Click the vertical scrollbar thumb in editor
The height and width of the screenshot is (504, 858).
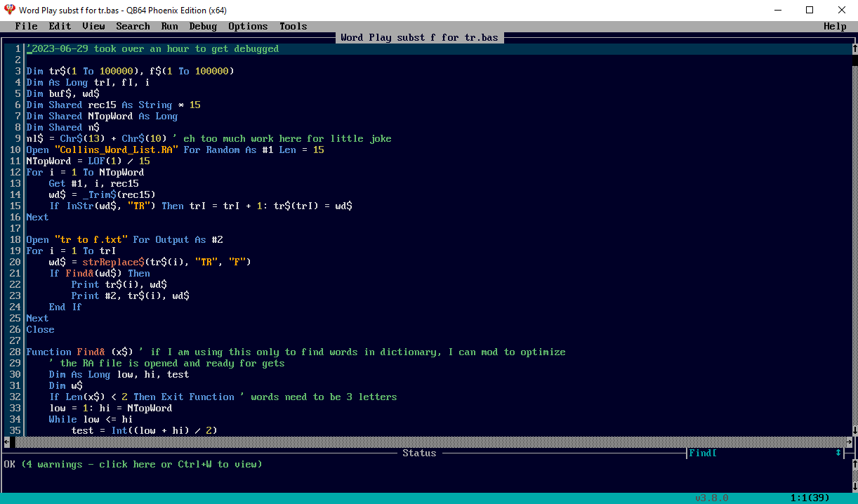point(854,60)
